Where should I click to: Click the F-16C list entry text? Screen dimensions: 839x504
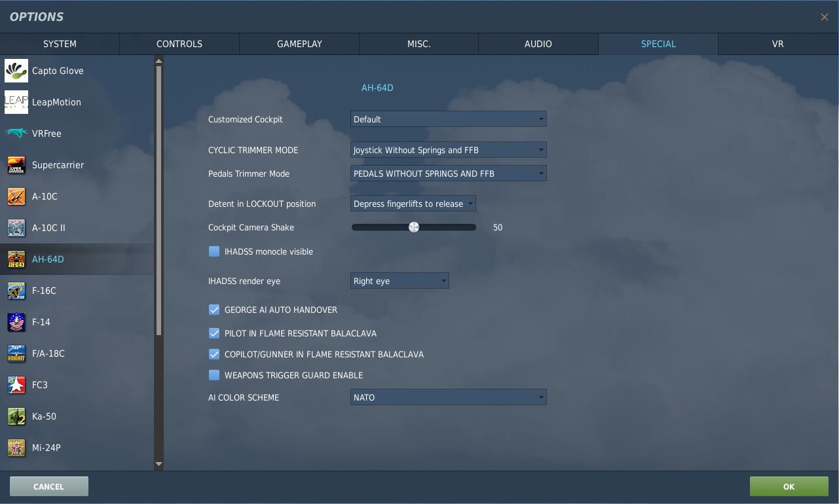tap(44, 291)
